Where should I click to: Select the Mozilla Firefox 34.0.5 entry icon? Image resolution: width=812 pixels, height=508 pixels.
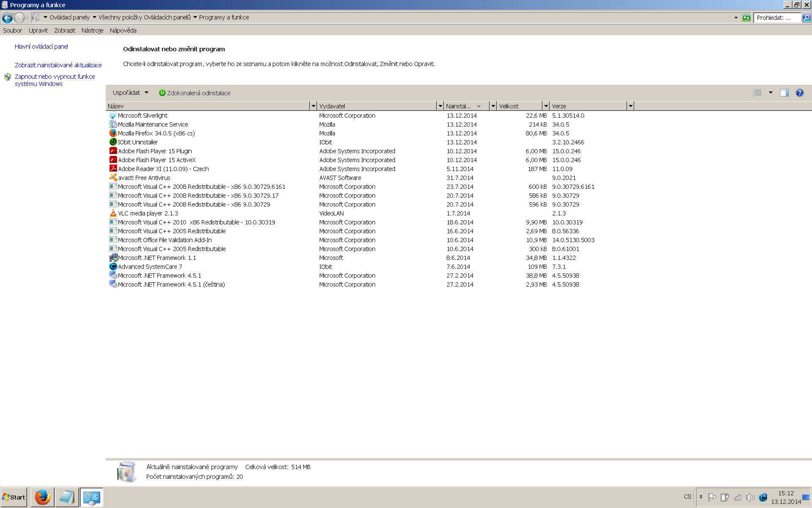113,133
